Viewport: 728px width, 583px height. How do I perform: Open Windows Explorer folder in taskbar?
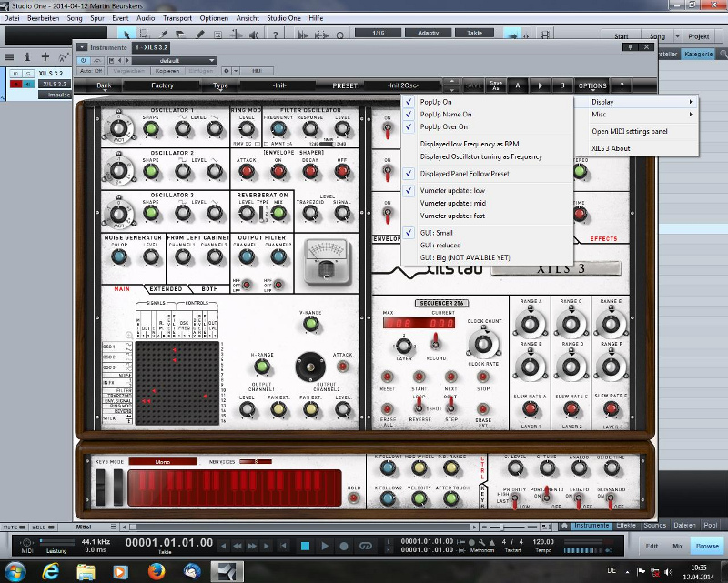pos(86,571)
